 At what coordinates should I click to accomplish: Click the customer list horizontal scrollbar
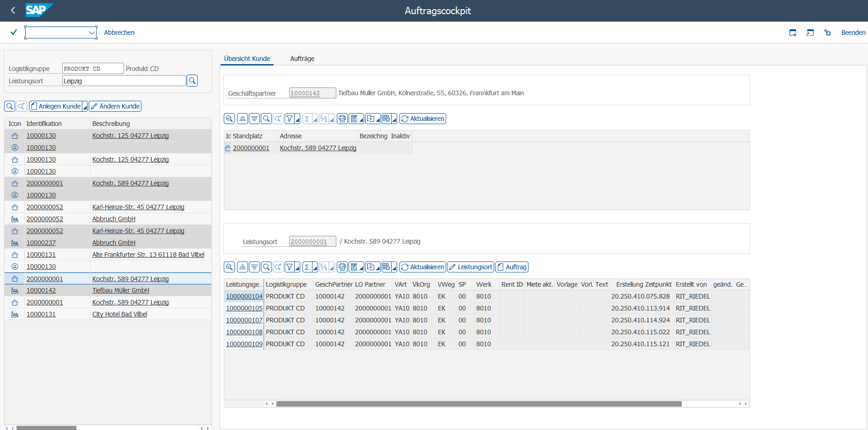click(x=46, y=428)
